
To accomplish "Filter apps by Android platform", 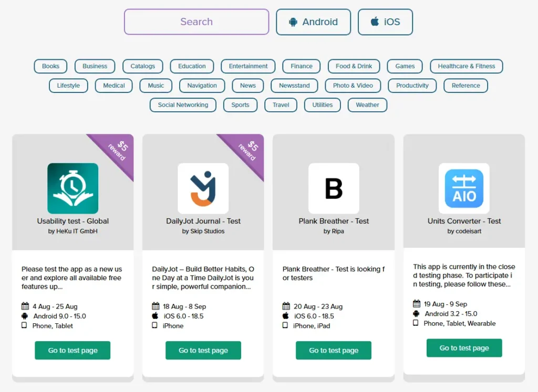I will pyautogui.click(x=313, y=22).
